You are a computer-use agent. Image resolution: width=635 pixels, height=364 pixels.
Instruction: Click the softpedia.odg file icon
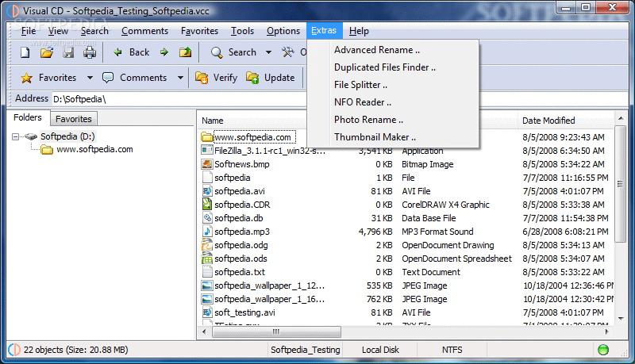click(207, 245)
